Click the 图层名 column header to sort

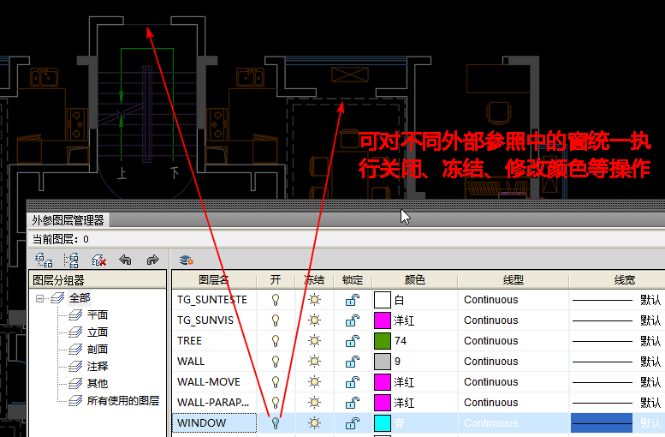(x=213, y=279)
